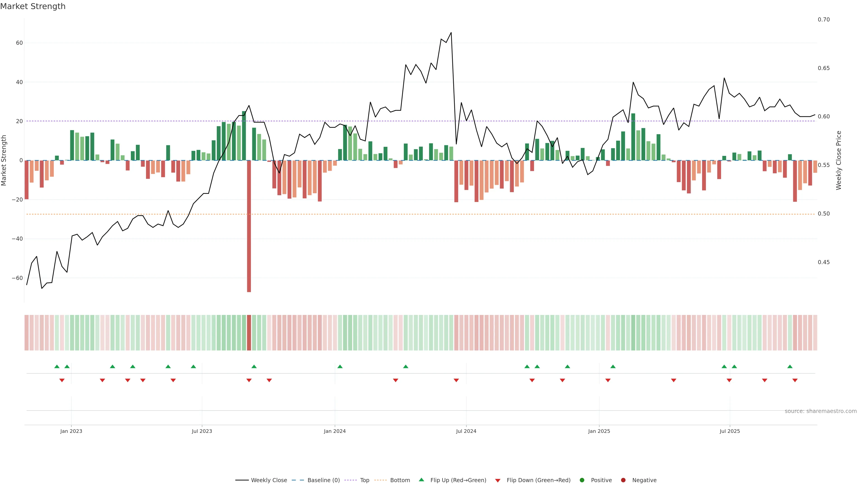Viewport: 868px width, 488px height.
Task: Click the 0.70 right axis tick label
Action: (823, 19)
